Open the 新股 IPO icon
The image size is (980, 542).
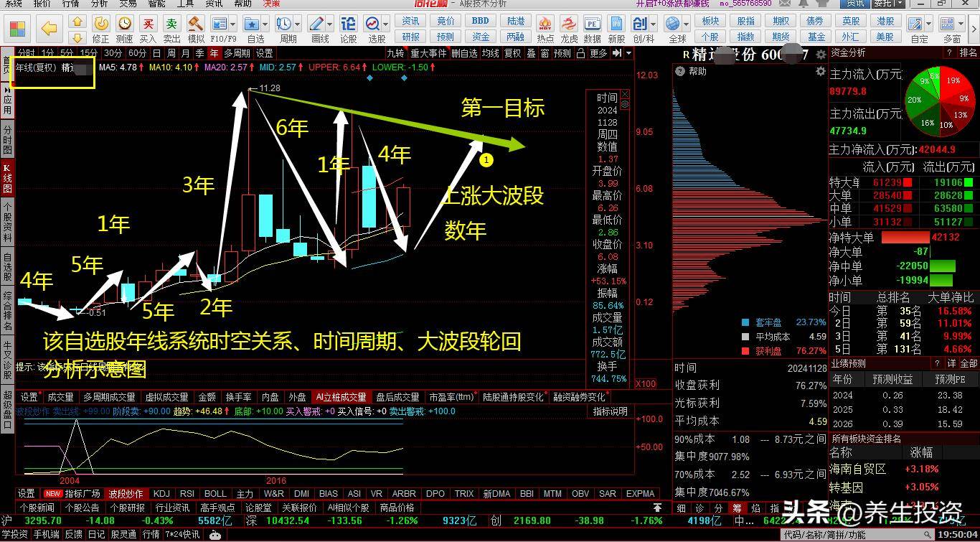pyautogui.click(x=616, y=24)
